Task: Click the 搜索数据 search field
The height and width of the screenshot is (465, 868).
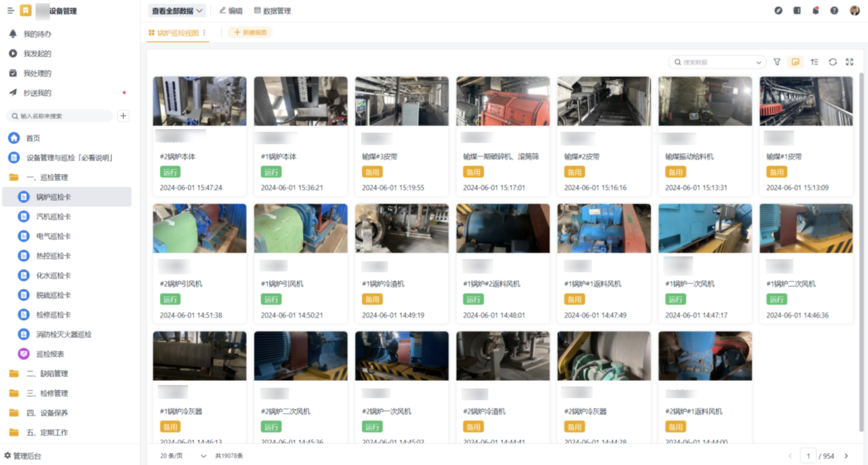Action: click(x=716, y=62)
